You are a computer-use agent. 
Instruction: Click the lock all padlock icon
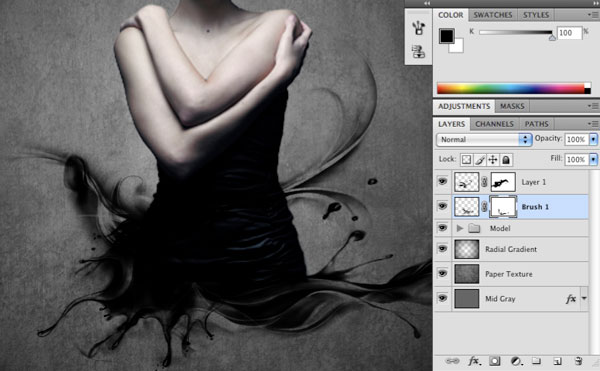click(506, 160)
